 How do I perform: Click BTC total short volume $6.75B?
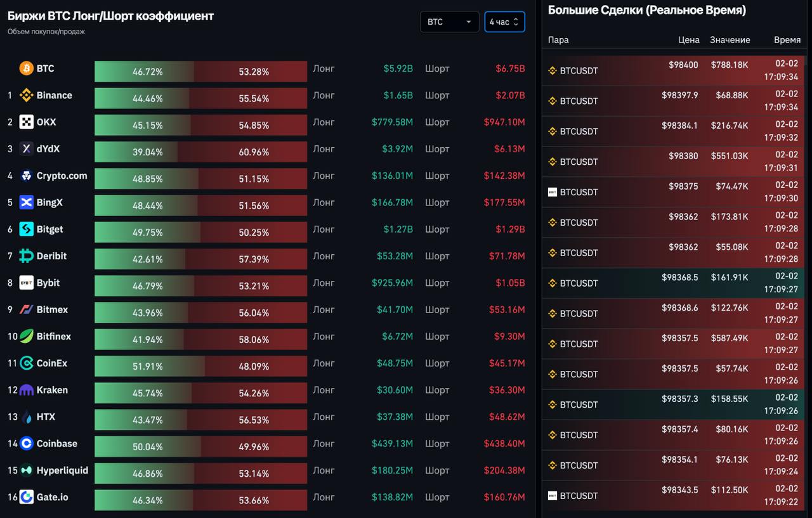(510, 68)
